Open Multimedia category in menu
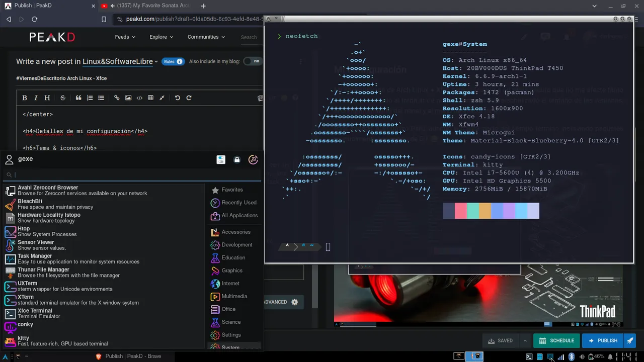 pyautogui.click(x=234, y=296)
